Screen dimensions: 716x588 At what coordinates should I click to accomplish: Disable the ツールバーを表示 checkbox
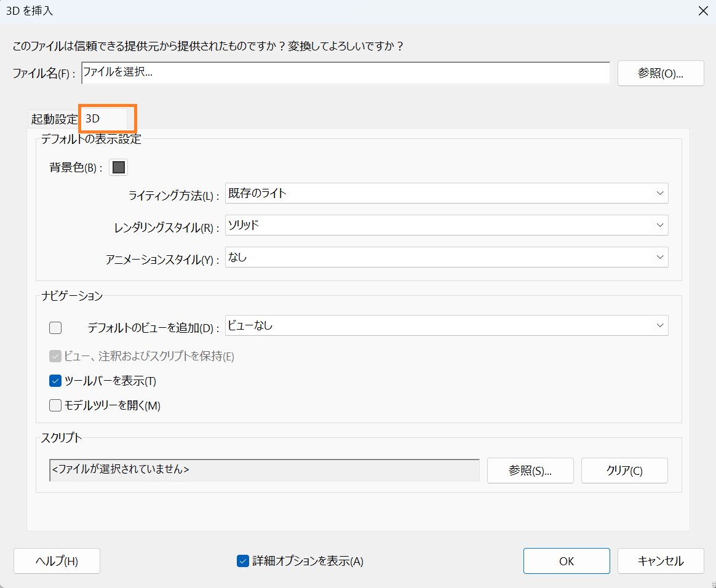coord(55,381)
